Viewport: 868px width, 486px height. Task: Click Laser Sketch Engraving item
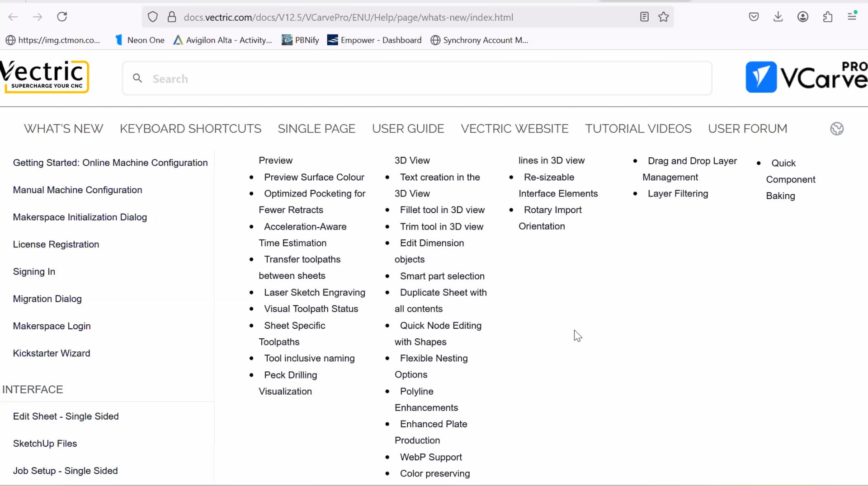point(315,293)
